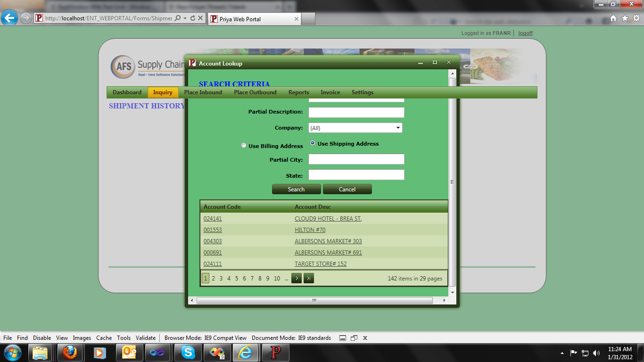Open the red P app on taskbar

(275, 353)
